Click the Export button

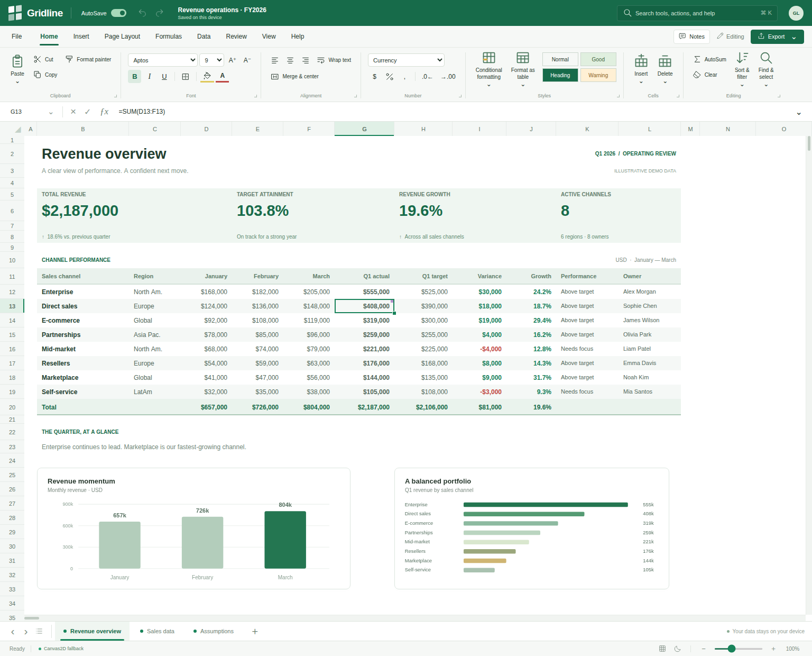coord(777,37)
